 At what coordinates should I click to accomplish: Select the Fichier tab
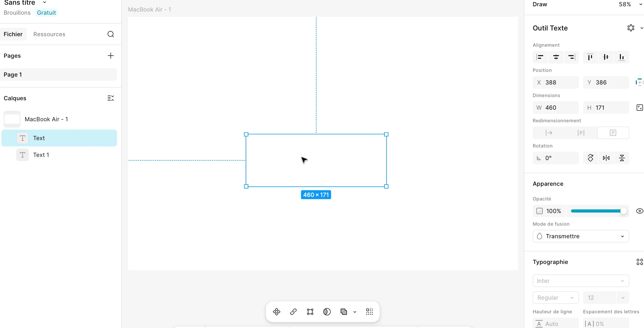coord(13,34)
